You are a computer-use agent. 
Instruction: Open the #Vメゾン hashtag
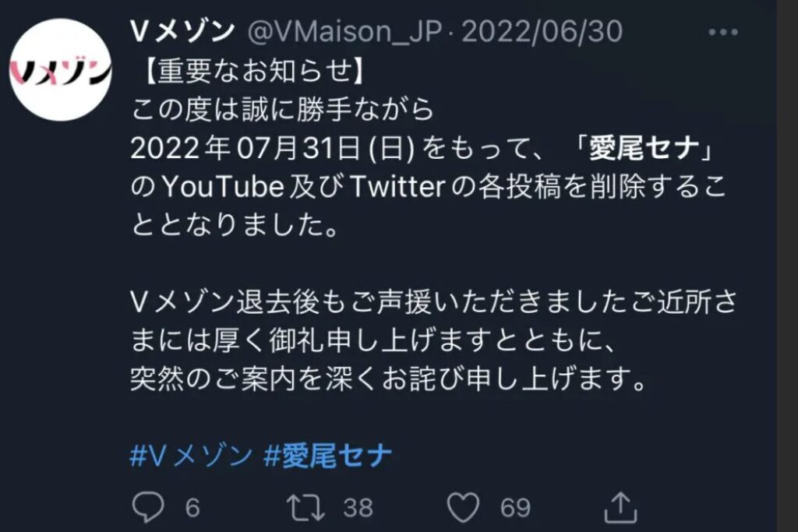[x=192, y=455]
